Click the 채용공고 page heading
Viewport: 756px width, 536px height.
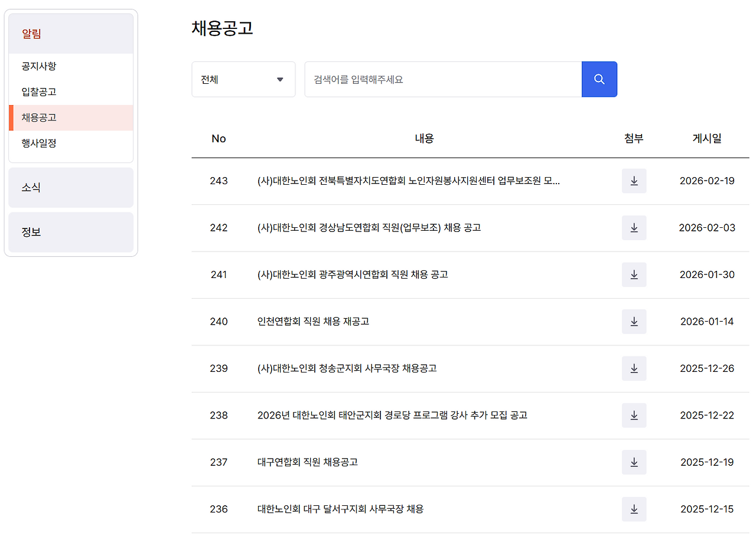223,28
